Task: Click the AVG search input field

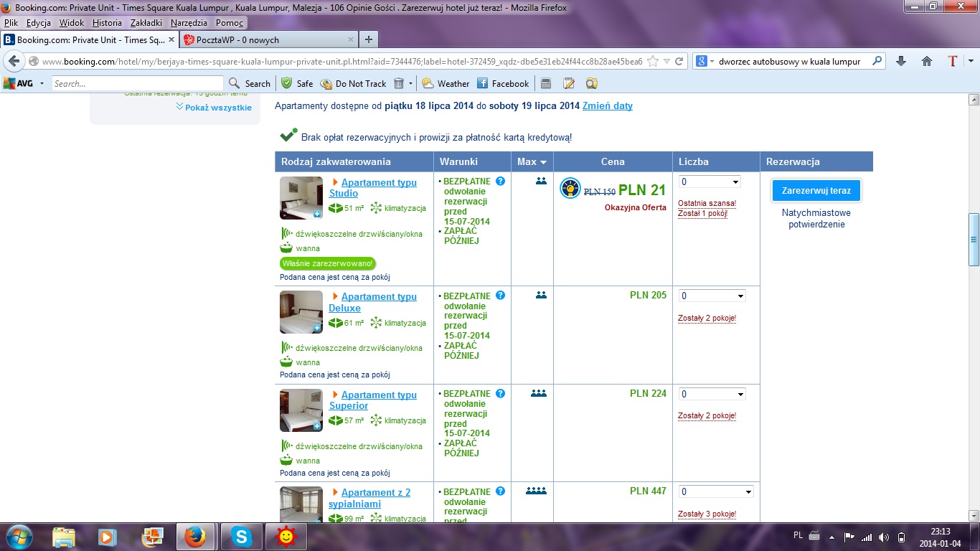Action: point(137,83)
